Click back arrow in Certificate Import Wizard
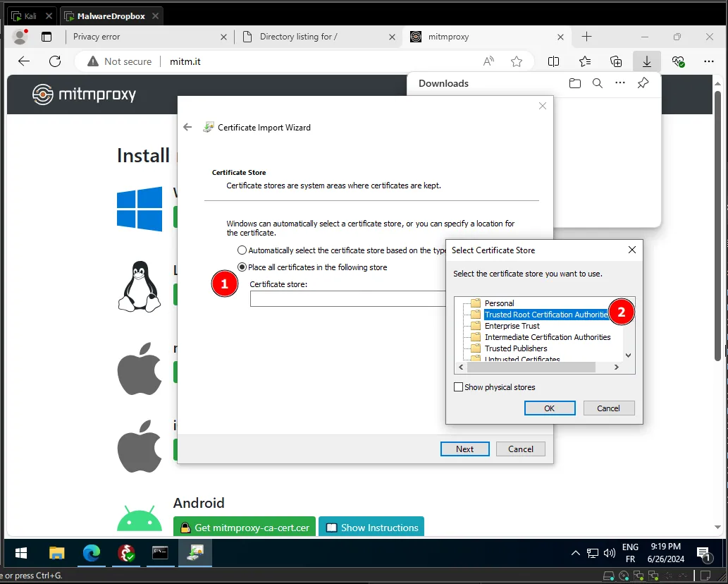 (187, 128)
